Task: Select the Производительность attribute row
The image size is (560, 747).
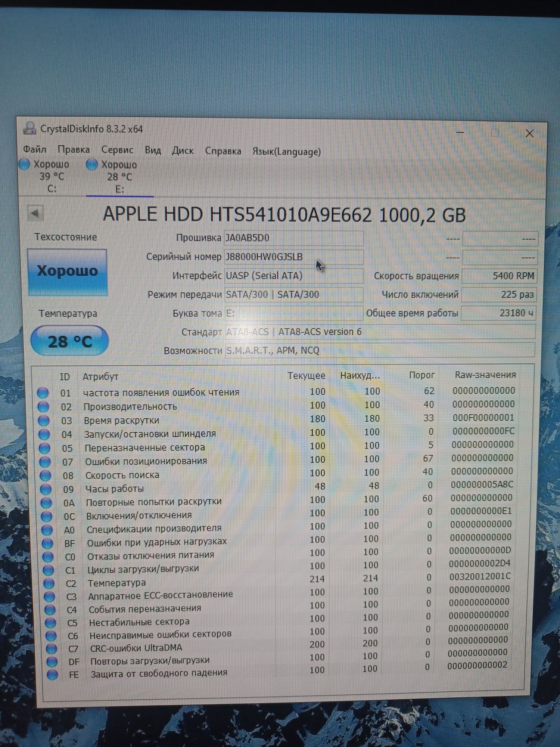Action: (x=277, y=406)
